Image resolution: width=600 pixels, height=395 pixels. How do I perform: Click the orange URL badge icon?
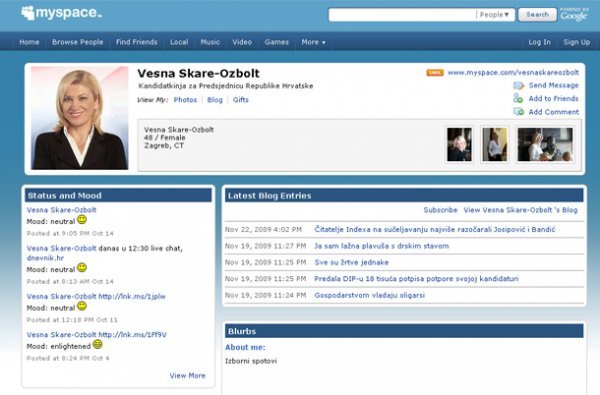[435, 73]
